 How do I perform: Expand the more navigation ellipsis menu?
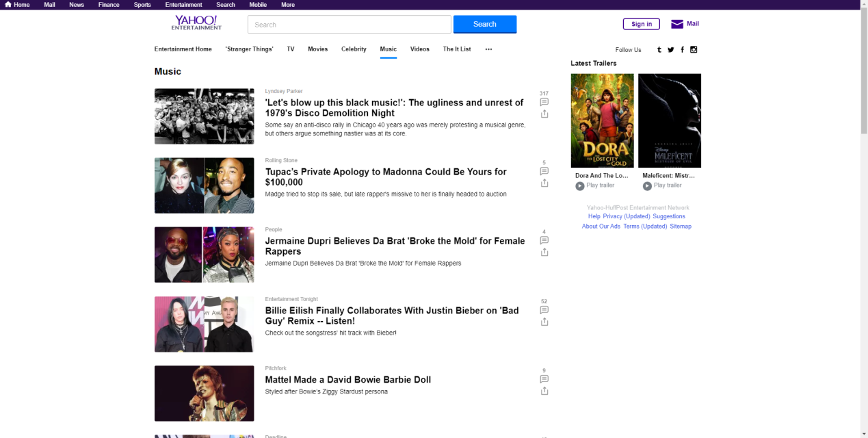point(488,49)
